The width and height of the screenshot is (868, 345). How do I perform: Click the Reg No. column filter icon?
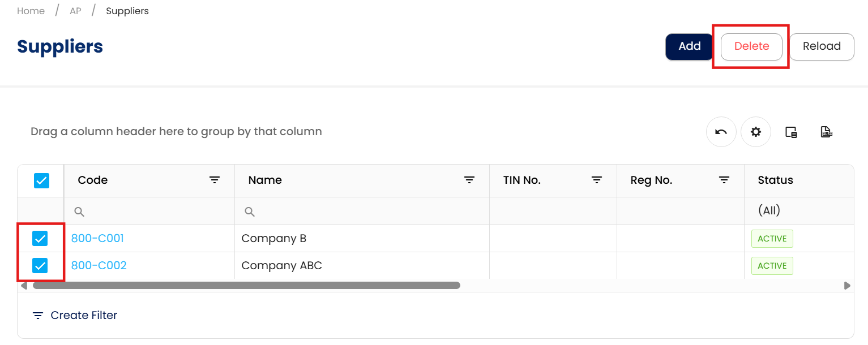[x=724, y=180]
